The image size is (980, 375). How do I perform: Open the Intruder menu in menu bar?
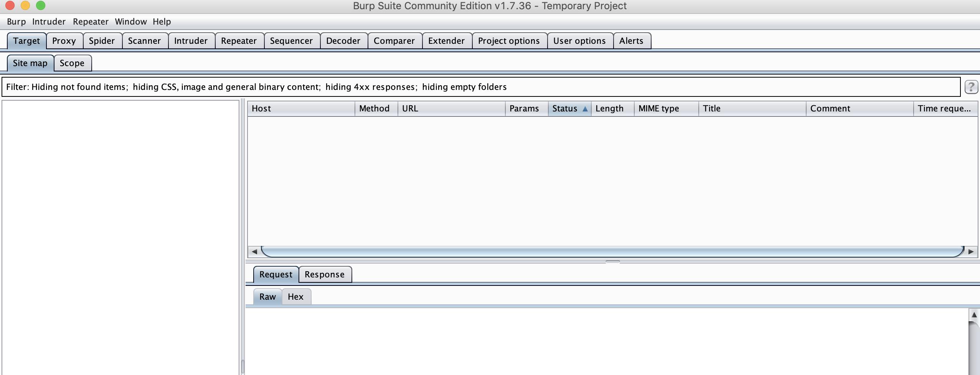coord(49,22)
